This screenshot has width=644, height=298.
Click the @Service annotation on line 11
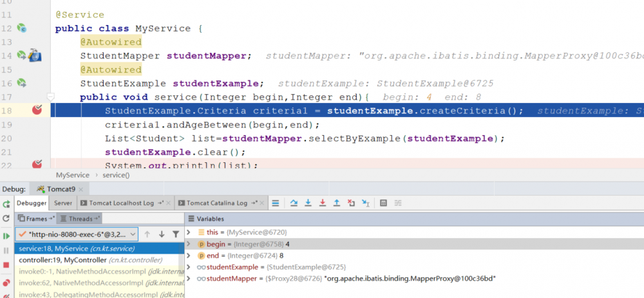coord(80,15)
